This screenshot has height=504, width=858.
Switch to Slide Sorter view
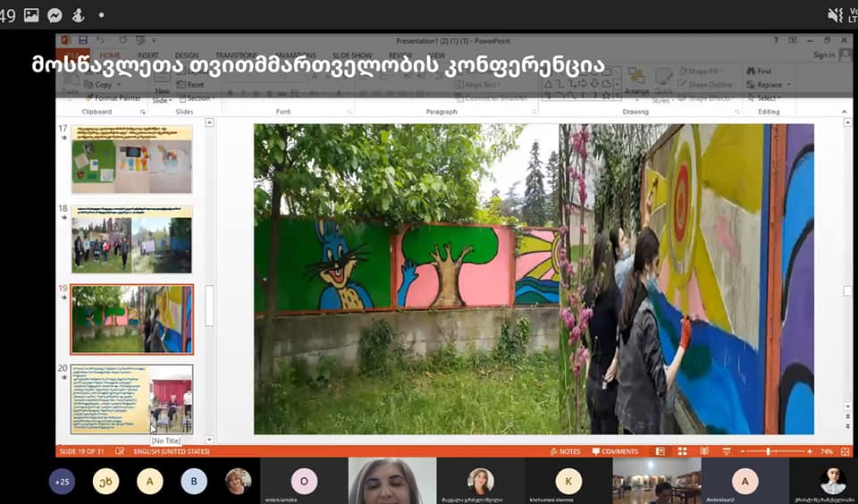682,451
